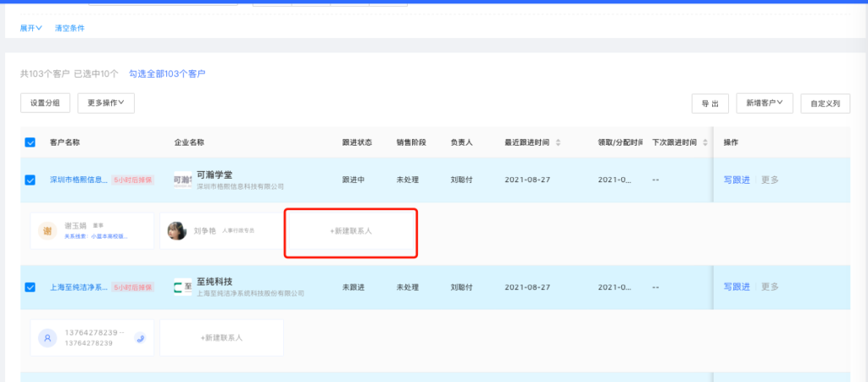Sort by 下次跟进时间 using the sort arrows
The image size is (868, 382).
point(704,142)
